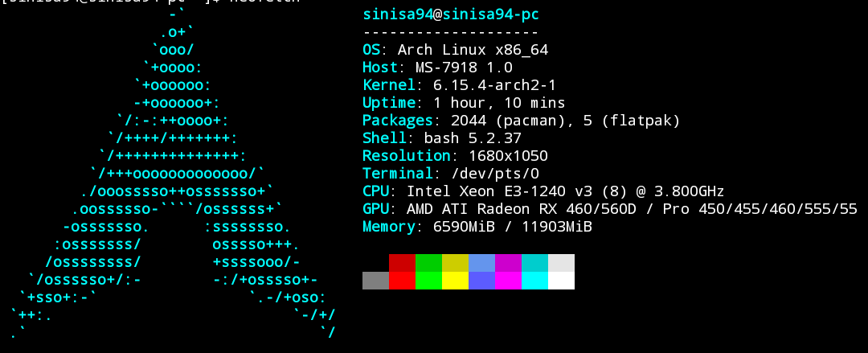
Task: Click the bright magenta color block
Action: pos(508,280)
